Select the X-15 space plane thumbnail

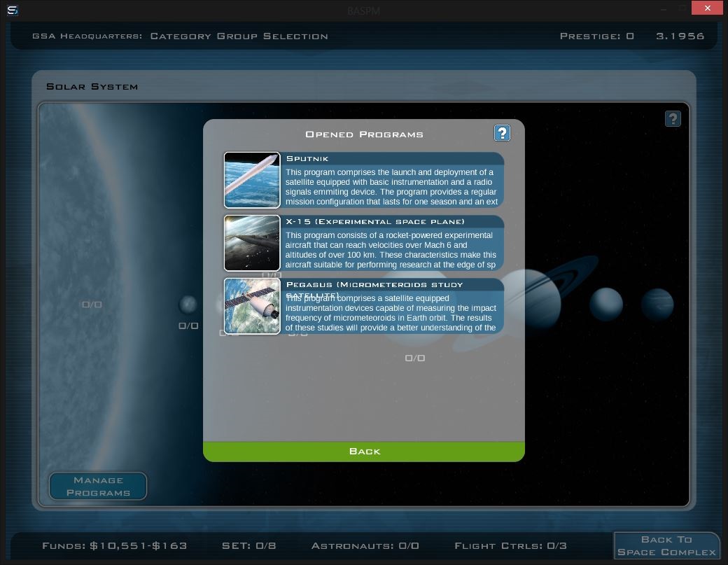coord(252,243)
